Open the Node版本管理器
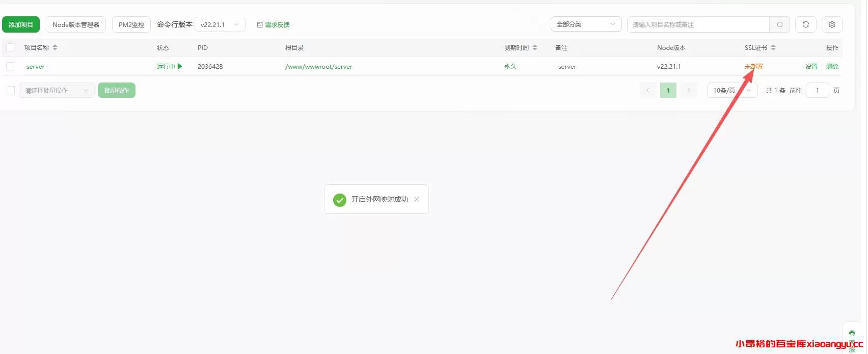 click(x=76, y=24)
